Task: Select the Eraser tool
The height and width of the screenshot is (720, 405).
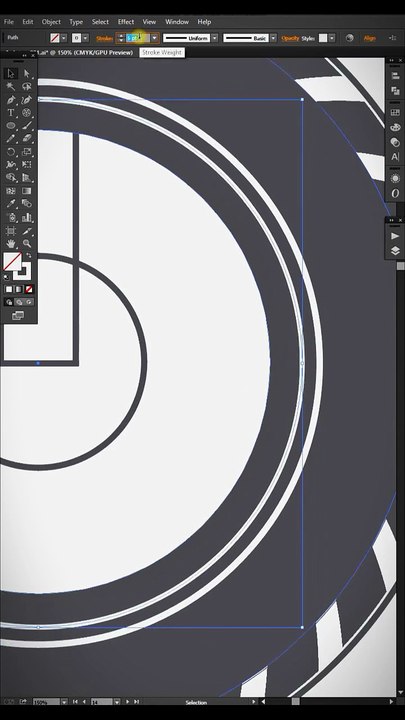Action: pyautogui.click(x=27, y=138)
